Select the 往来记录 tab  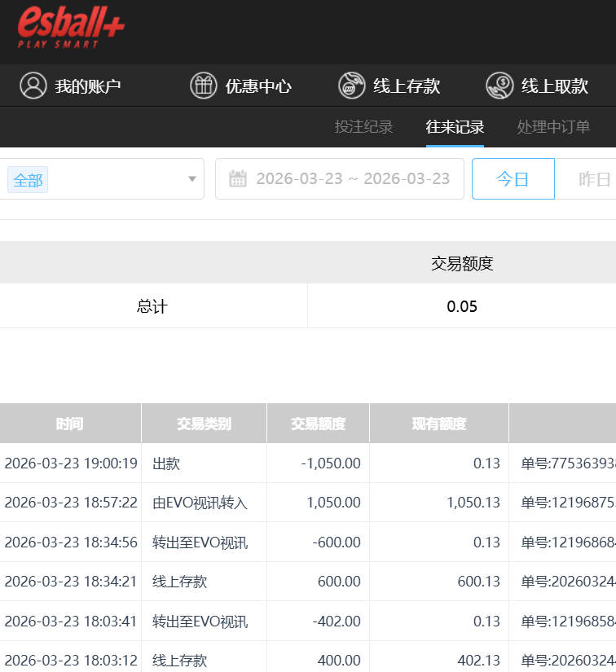[455, 127]
